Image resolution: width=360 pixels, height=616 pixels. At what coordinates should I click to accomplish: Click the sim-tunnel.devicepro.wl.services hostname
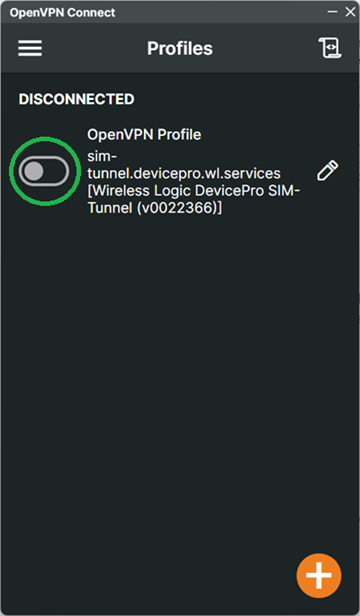pos(184,165)
